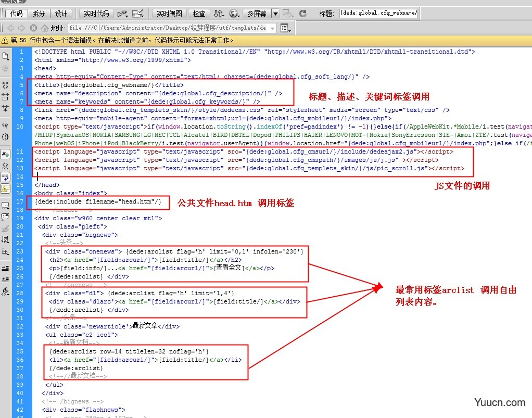The height and width of the screenshot is (418, 532).
Task: Open the Open Documents list icon
Action: point(5,56)
